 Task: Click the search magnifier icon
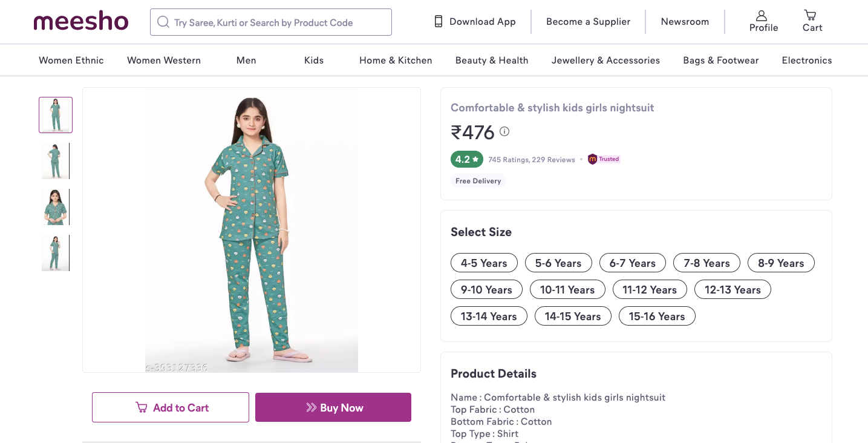[x=163, y=22]
